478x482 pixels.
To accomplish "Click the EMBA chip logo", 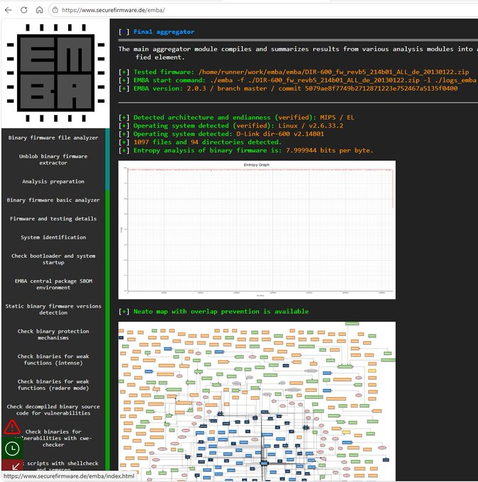I will pos(56,73).
